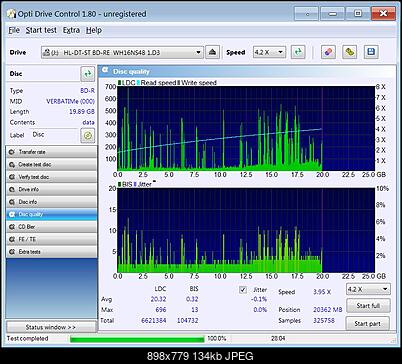This screenshot has height=364, width=402.
Task: Open the Disc info page
Action: [x=52, y=202]
